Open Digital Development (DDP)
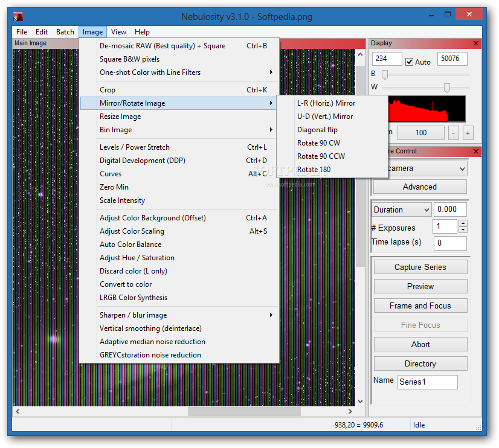 click(179, 161)
